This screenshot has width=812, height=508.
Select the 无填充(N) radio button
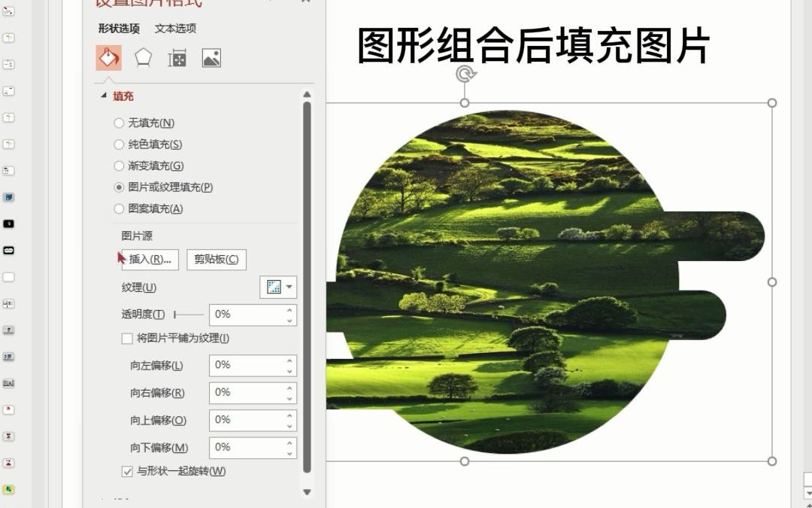[120, 123]
